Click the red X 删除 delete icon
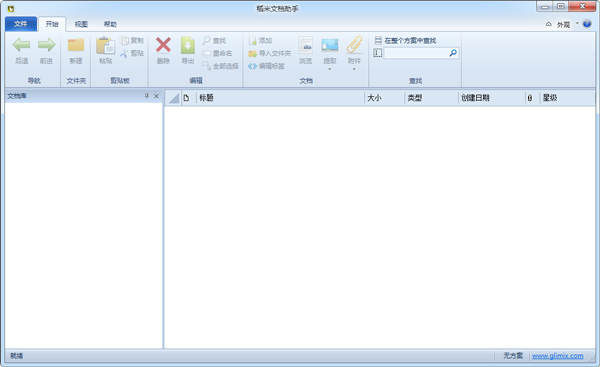This screenshot has width=600, height=367. click(x=163, y=45)
